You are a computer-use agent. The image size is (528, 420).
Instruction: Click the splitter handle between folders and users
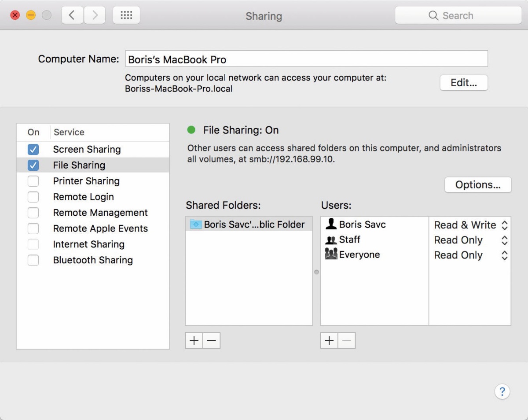316,272
